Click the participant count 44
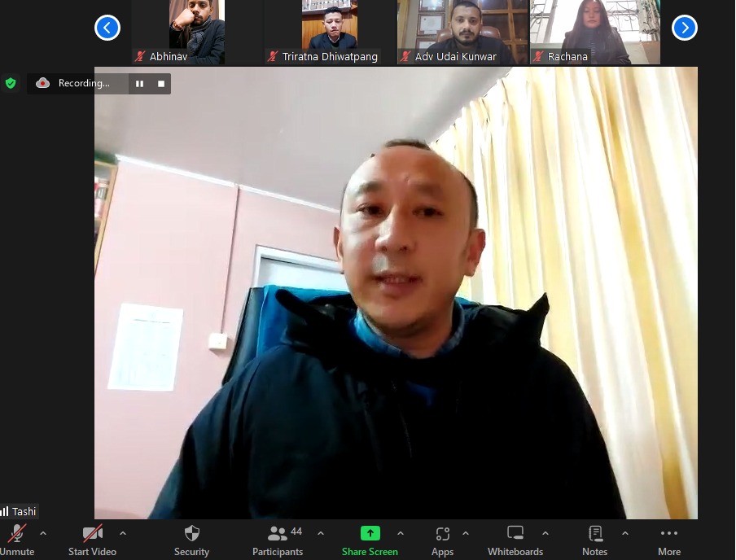The height and width of the screenshot is (560, 736). tap(296, 532)
